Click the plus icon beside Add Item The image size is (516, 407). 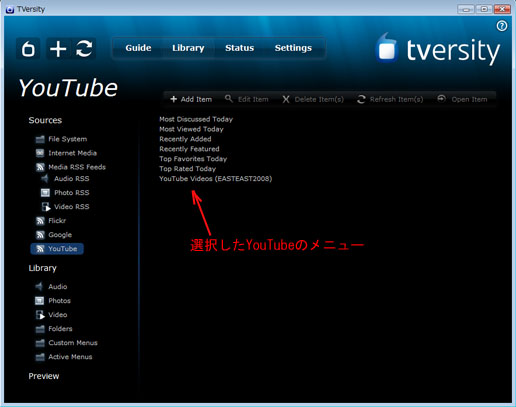173,99
